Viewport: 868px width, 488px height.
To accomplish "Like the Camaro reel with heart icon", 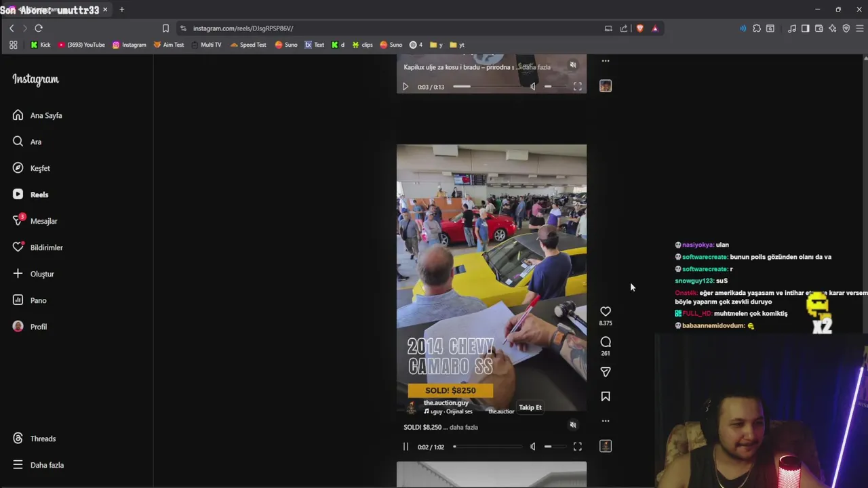I will pyautogui.click(x=606, y=311).
